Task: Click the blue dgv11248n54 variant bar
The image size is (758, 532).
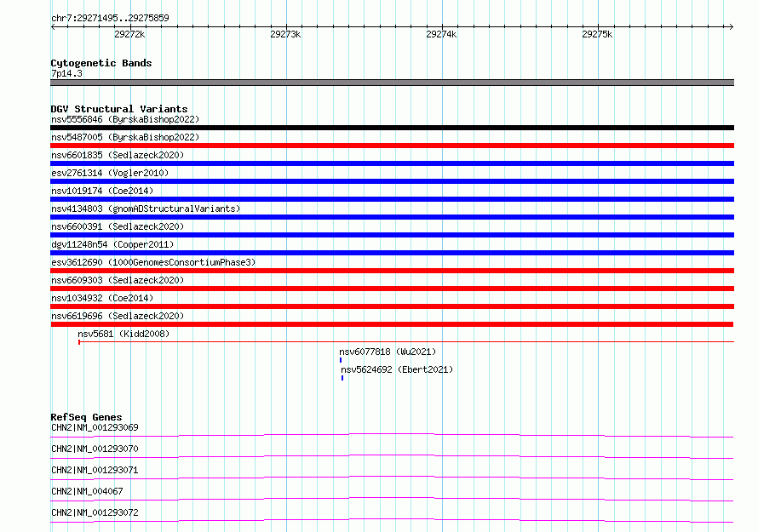Action: tap(392, 253)
